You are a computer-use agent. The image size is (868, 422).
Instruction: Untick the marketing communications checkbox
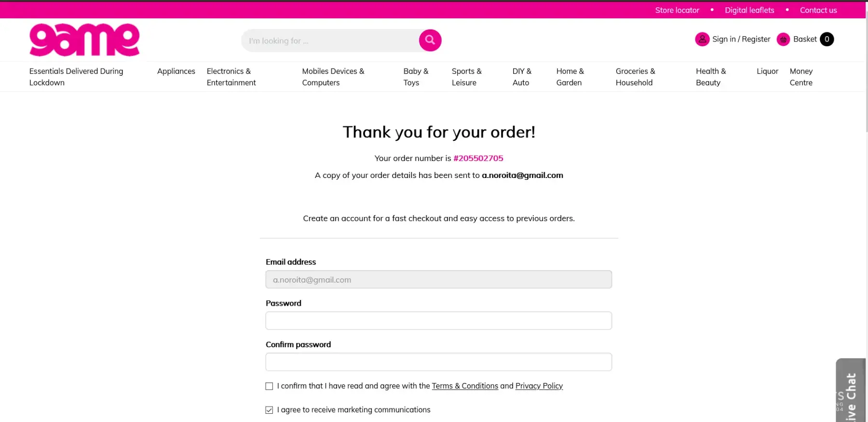(x=269, y=410)
